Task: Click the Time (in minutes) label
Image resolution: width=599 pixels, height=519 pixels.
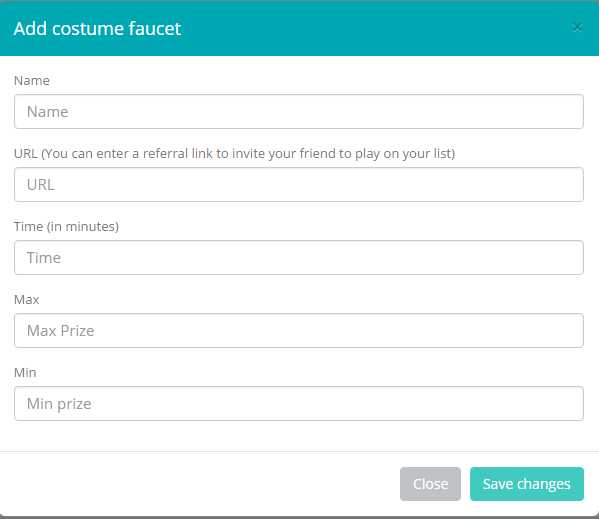Action: tap(66, 226)
